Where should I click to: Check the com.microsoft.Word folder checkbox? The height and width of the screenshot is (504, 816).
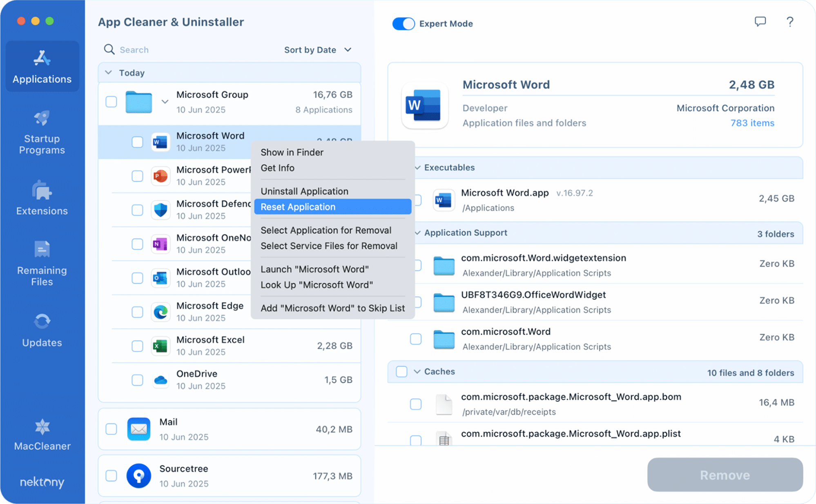click(x=416, y=339)
